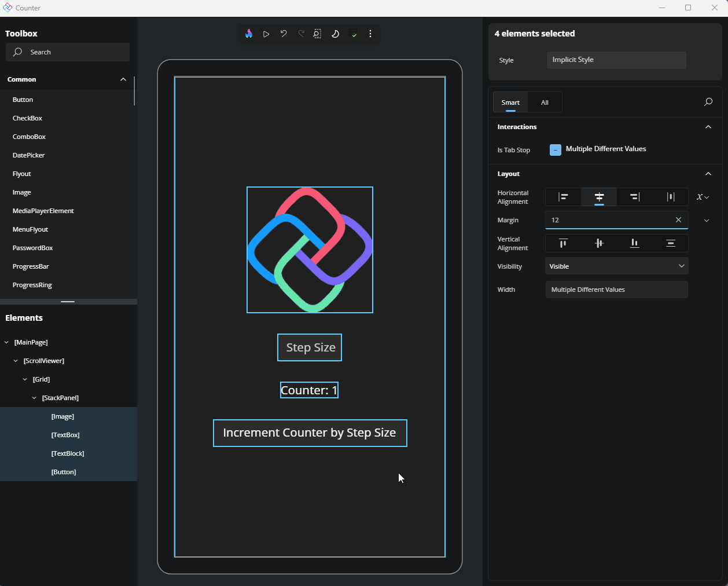The height and width of the screenshot is (586, 728).
Task: Switch to the All properties tab
Action: click(x=545, y=102)
